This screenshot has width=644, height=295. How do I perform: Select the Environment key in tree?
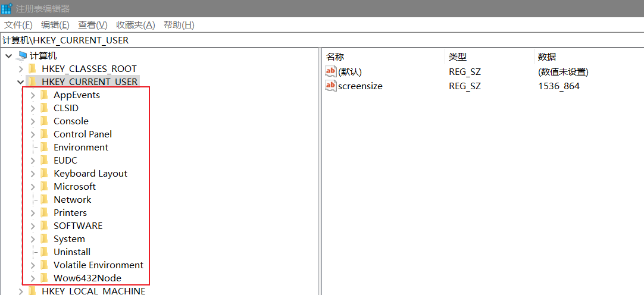tap(80, 147)
